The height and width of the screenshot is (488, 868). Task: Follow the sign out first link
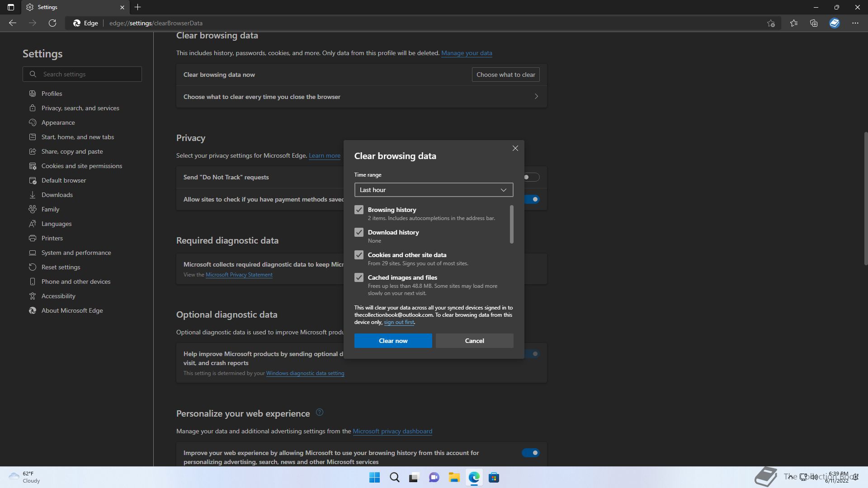399,322
